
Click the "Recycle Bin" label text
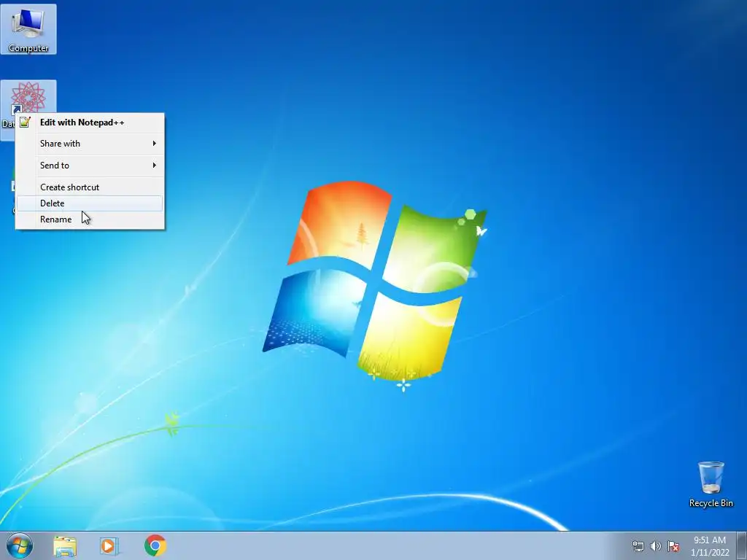(711, 503)
